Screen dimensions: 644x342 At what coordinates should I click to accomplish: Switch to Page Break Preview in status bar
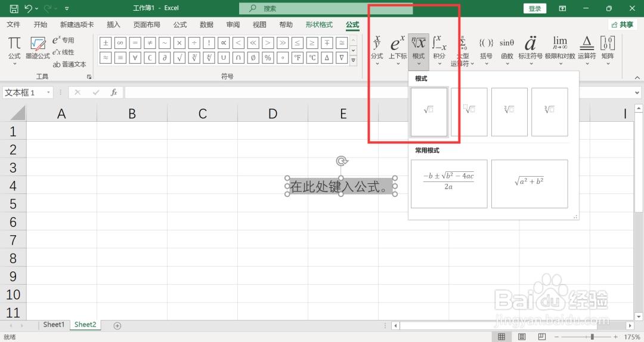541,337
